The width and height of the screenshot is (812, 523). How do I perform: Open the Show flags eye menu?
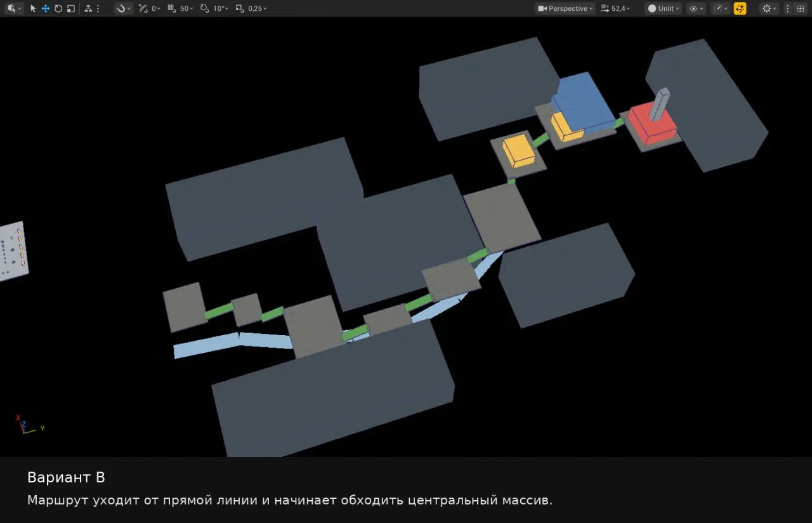[696, 9]
